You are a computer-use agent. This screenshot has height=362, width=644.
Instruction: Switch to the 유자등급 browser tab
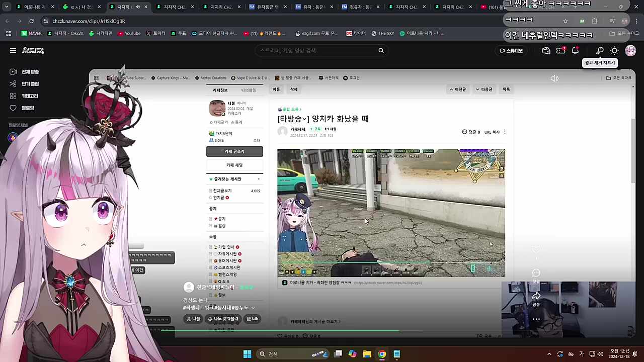click(x=268, y=7)
